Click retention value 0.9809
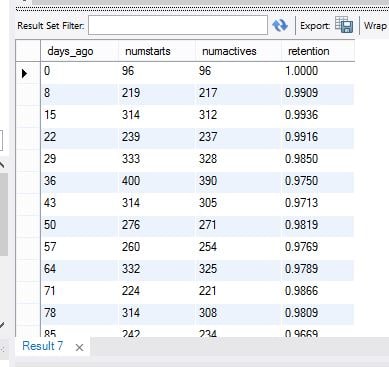 point(317,313)
